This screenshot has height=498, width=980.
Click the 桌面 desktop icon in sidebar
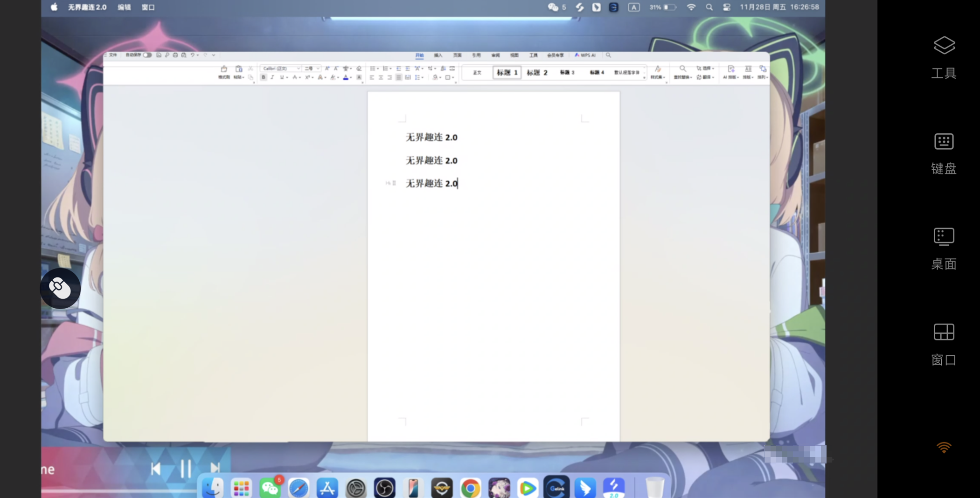944,237
